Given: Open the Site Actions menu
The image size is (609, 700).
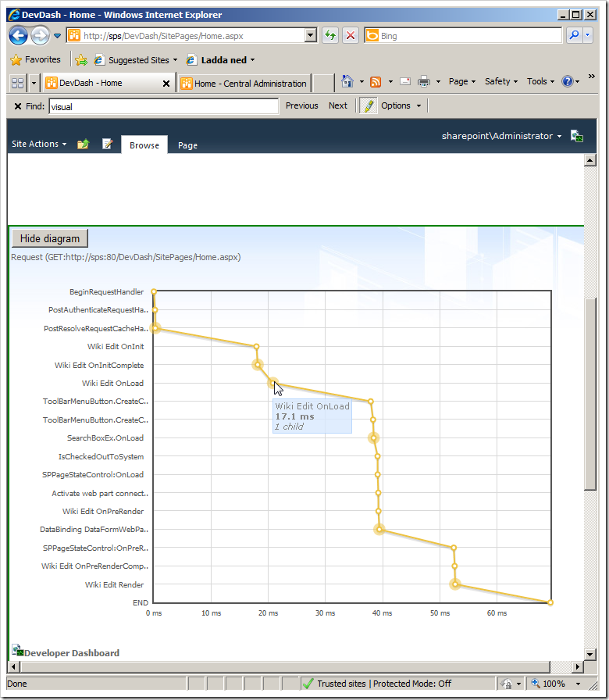Looking at the screenshot, I should (x=39, y=144).
